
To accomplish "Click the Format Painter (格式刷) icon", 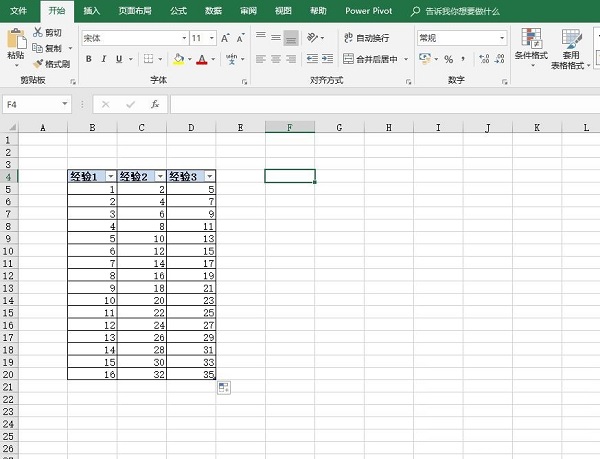I will coord(37,64).
